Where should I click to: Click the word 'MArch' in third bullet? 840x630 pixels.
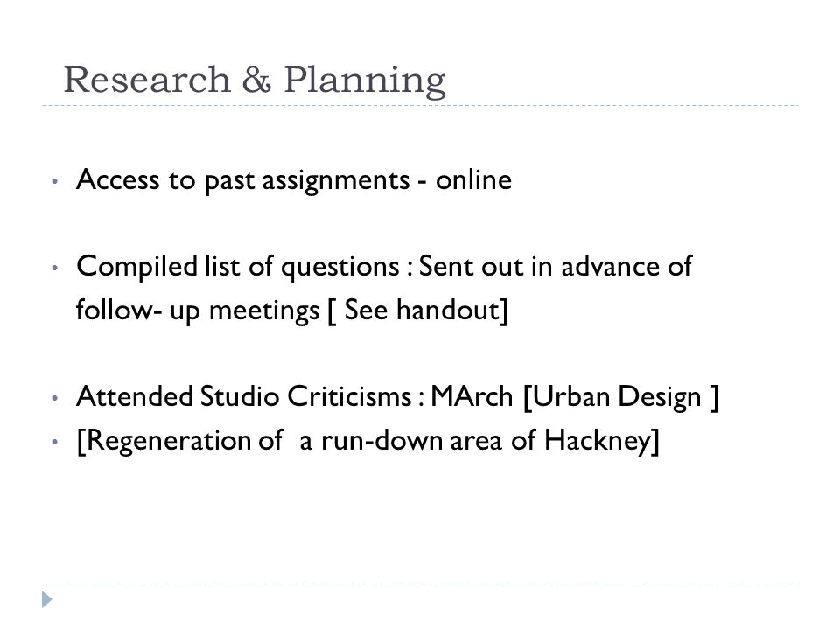[472, 397]
